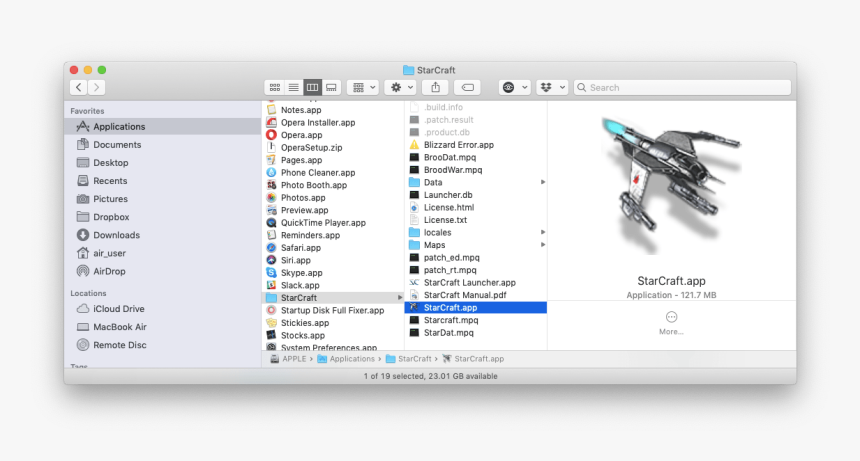The image size is (860, 461).
Task: Select the Stocks.app icon
Action: [271, 335]
